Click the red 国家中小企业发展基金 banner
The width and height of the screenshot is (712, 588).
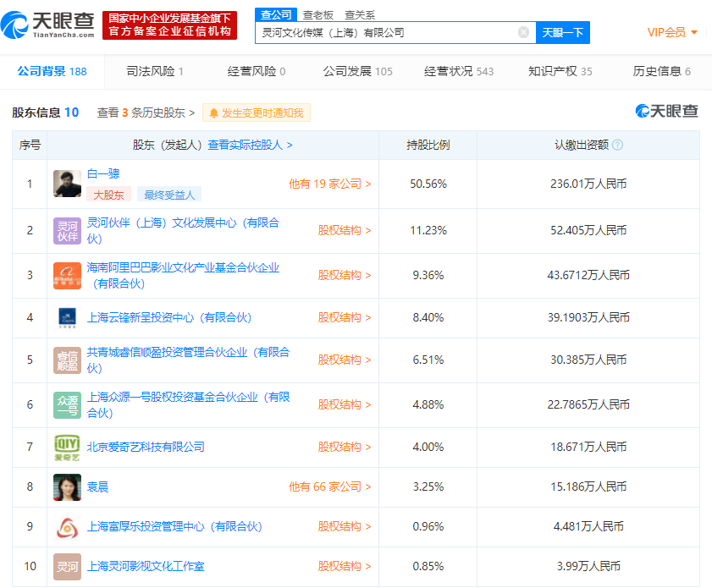(170, 25)
